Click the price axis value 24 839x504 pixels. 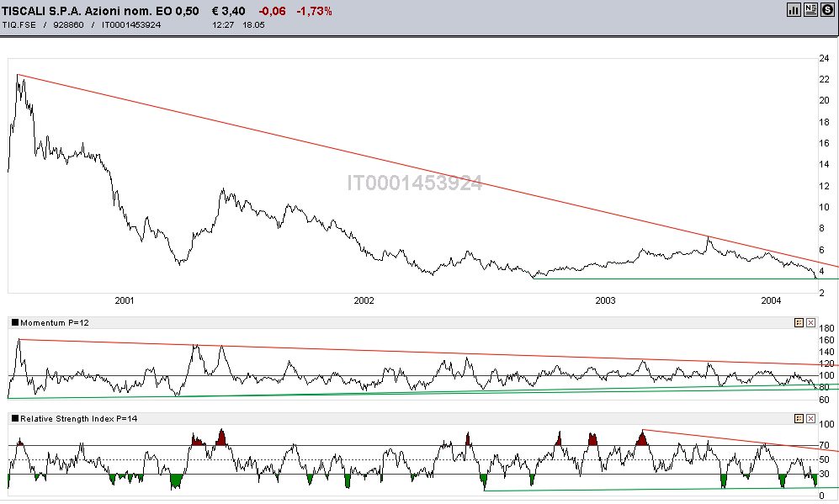pyautogui.click(x=825, y=58)
